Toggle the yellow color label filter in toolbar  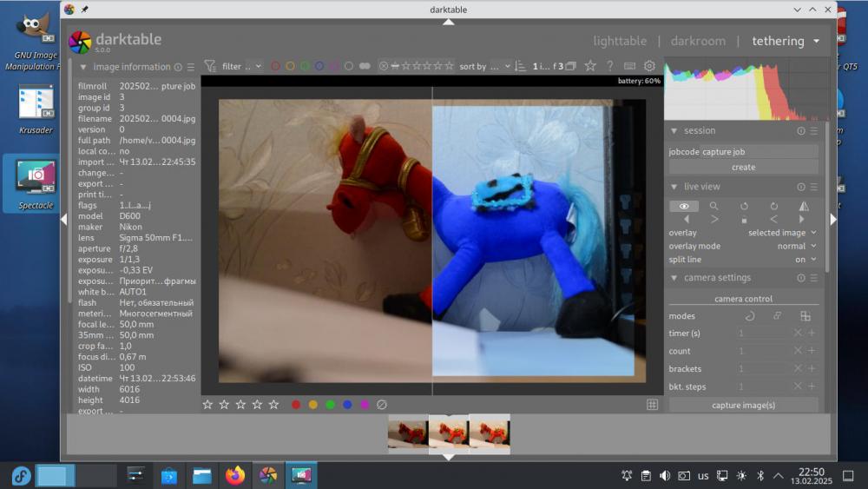[290, 67]
